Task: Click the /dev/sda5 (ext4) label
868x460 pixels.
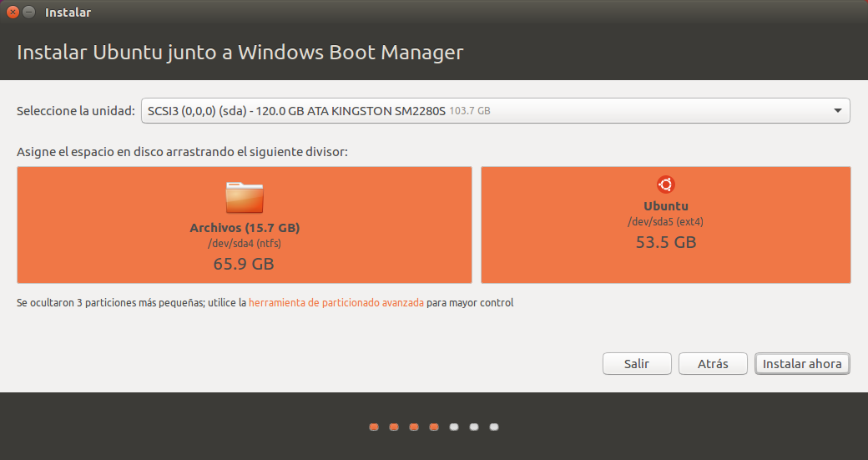Action: pyautogui.click(x=665, y=222)
